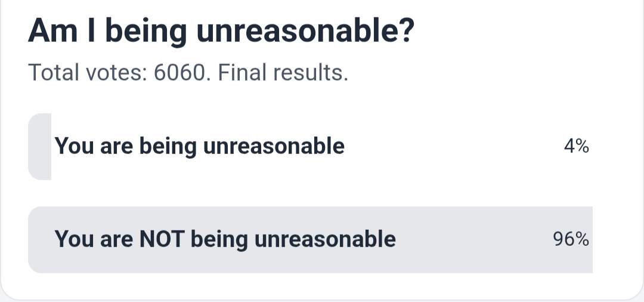Click the word "unreasonable" in the 96% option
Image resolution: width=644 pixels, height=302 pixels.
[x=325, y=239]
